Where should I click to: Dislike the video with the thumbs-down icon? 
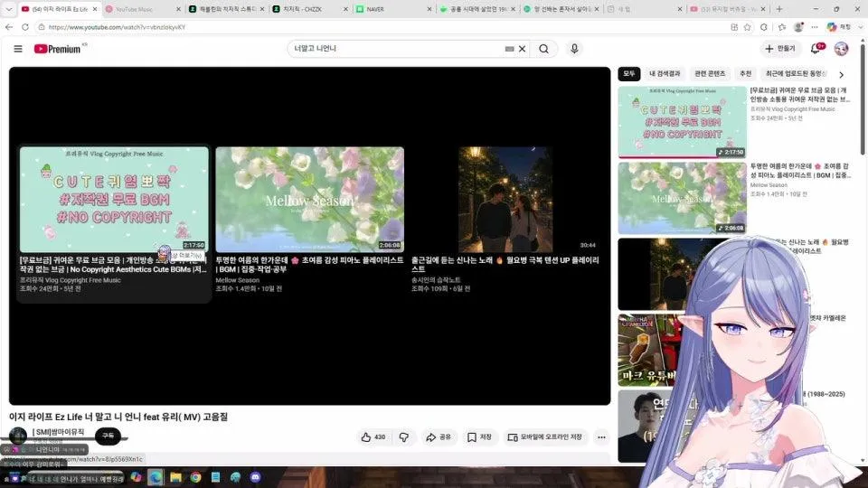404,437
